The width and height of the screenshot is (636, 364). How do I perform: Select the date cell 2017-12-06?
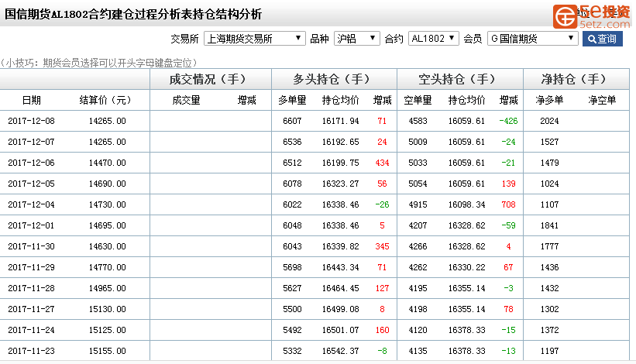click(31, 163)
